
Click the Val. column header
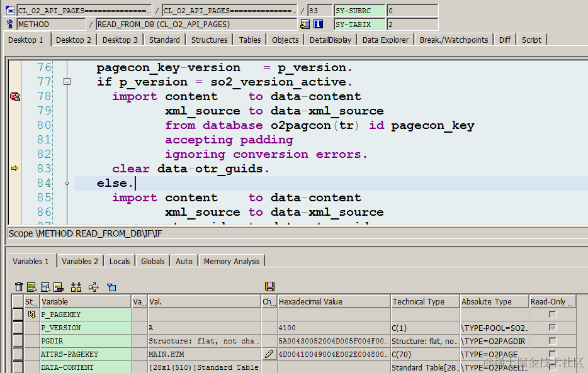click(205, 301)
